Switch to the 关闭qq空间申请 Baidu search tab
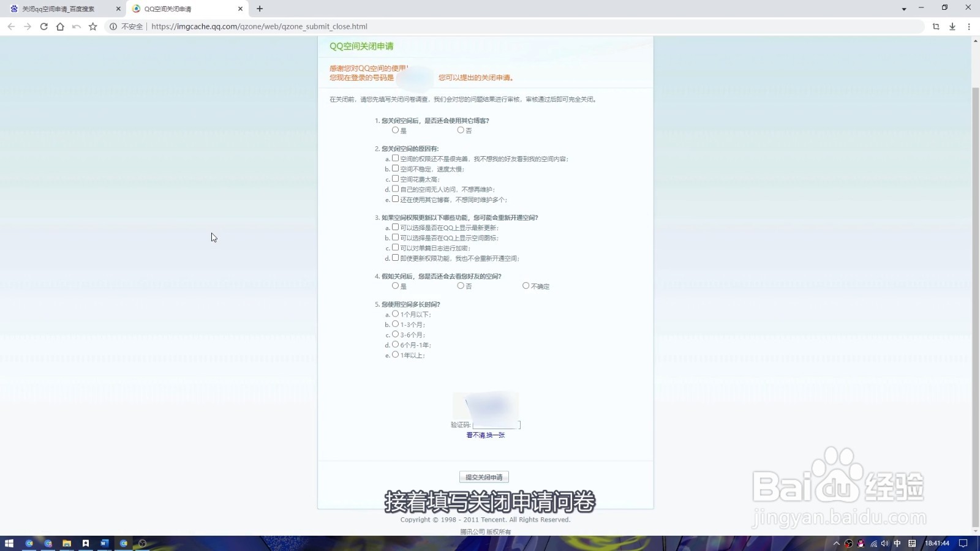The width and height of the screenshot is (980, 551). click(x=64, y=9)
